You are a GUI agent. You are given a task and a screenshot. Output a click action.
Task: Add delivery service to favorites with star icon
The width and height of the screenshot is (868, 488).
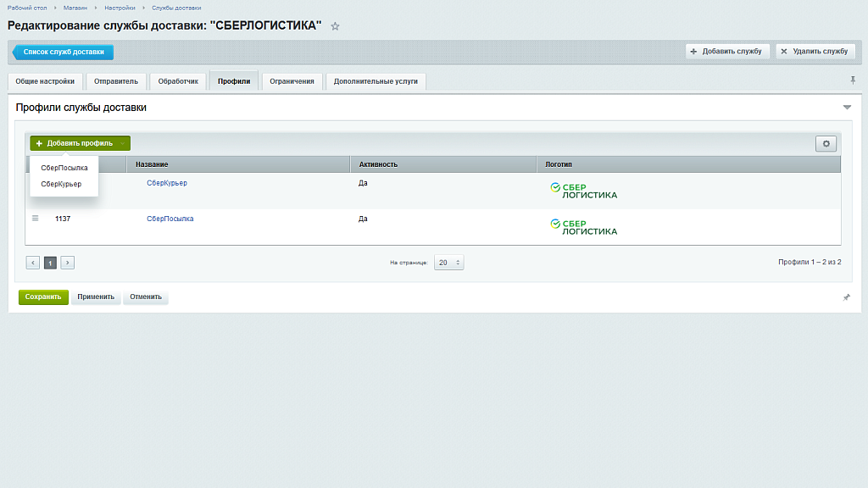tap(335, 26)
